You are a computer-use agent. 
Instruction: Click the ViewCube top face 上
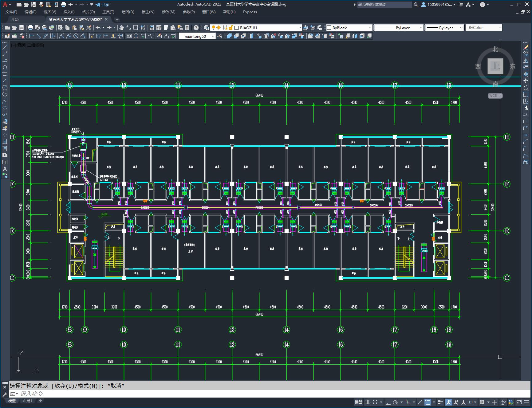[495, 66]
